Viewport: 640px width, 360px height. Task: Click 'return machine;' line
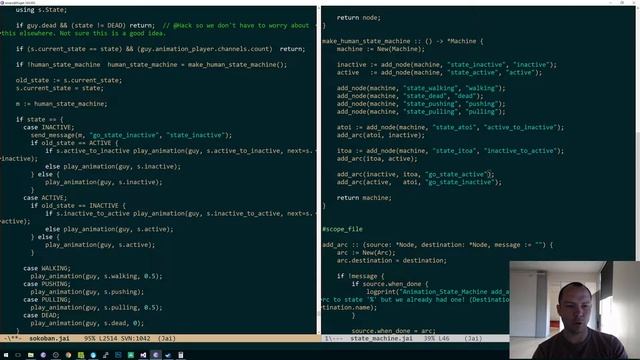point(364,198)
